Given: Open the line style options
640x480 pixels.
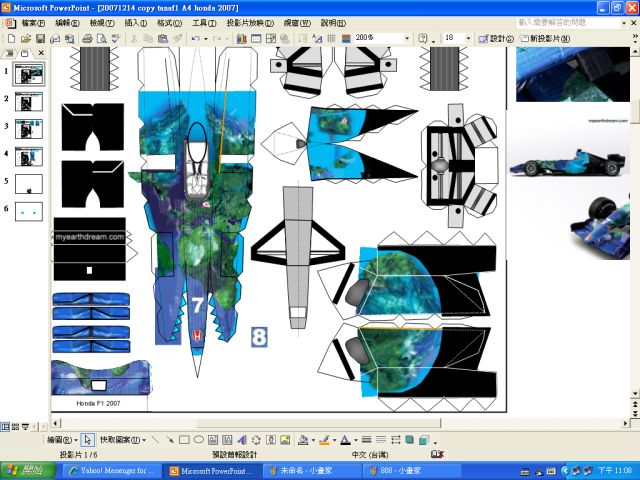Looking at the screenshot, I should (x=367, y=440).
